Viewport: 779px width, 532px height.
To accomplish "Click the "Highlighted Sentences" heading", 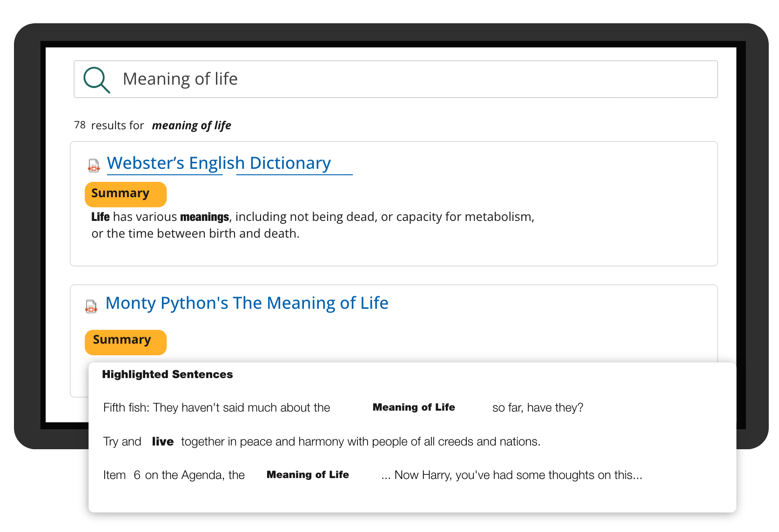I will click(x=168, y=374).
